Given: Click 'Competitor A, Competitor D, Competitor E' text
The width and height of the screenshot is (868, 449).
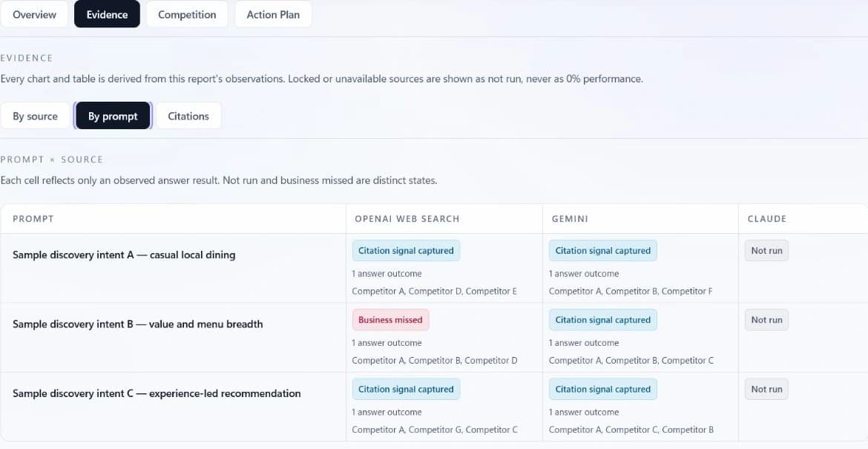Looking at the screenshot, I should 435,291.
